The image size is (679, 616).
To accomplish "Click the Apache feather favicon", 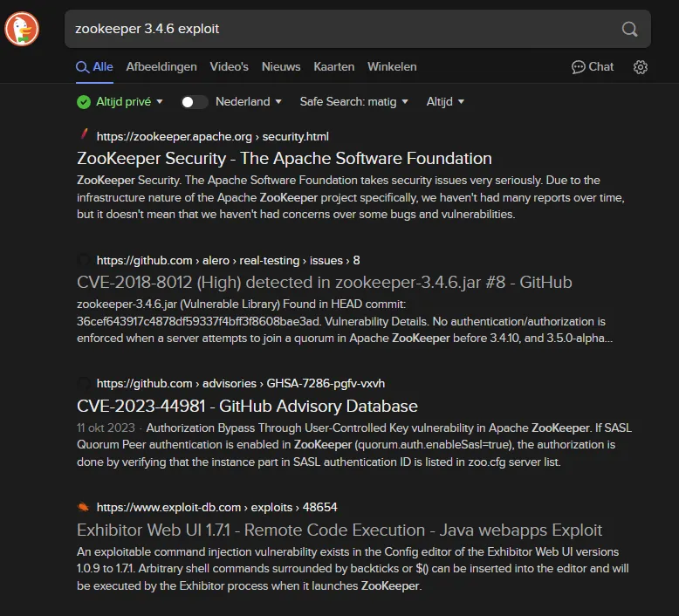I will click(84, 134).
